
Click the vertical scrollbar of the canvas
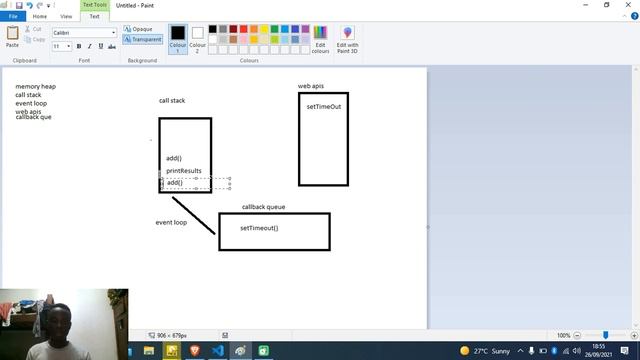tap(636, 198)
